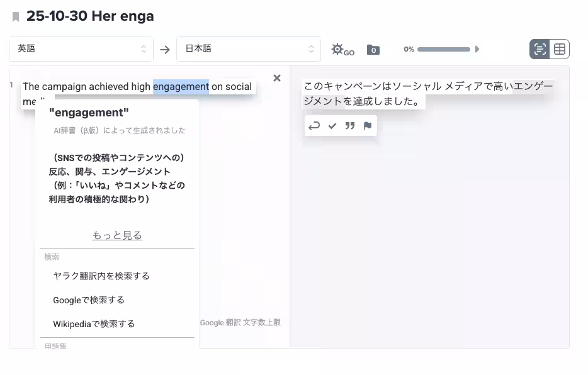This screenshot has height=375, width=588.
Task: Choose Googleで検索する from the search menu
Action: point(89,300)
